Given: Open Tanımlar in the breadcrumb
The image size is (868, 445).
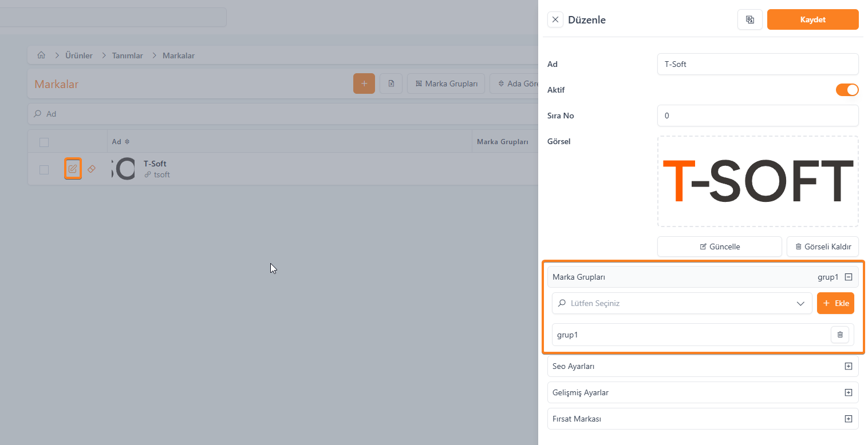Looking at the screenshot, I should coord(127,55).
